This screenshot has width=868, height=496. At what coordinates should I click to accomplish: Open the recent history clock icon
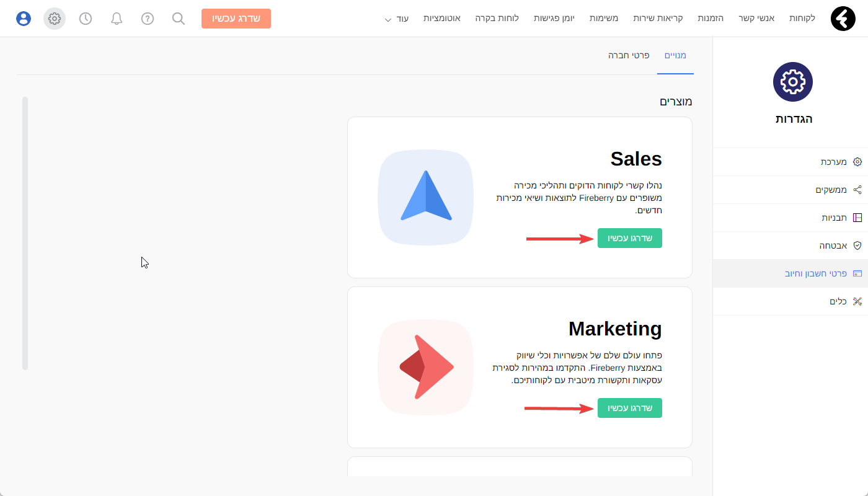pos(86,19)
